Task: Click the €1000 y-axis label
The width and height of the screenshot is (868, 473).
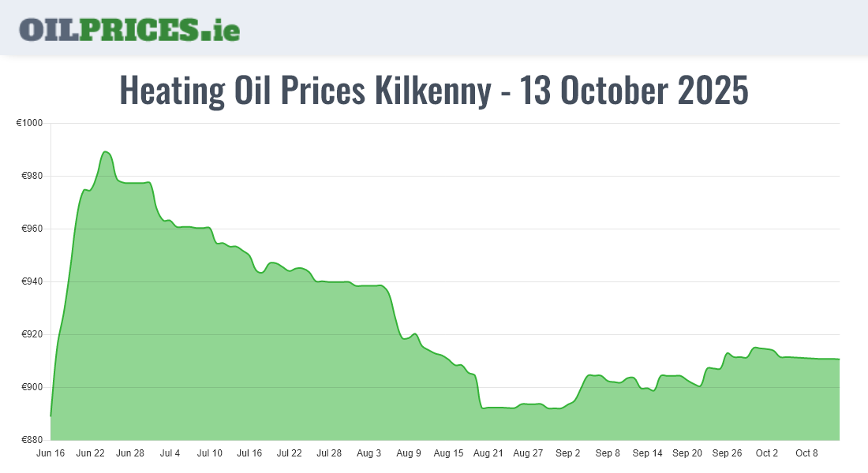Action: tap(29, 124)
